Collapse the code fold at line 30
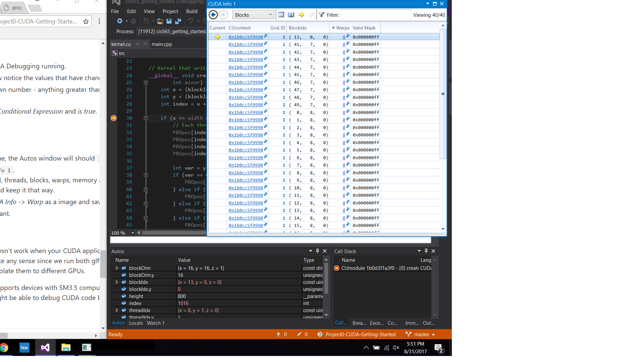The height and width of the screenshot is (362, 644). coord(146,118)
